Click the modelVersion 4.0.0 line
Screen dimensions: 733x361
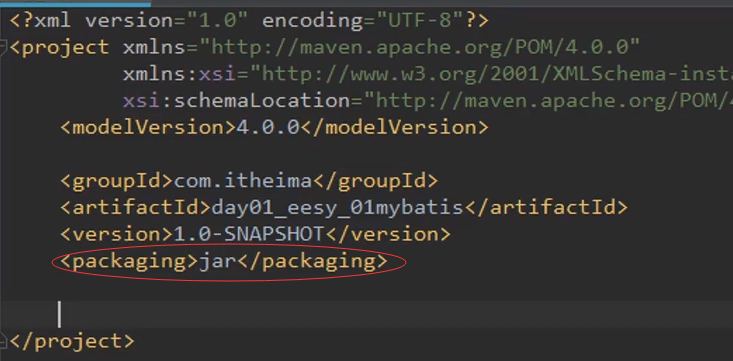pos(274,127)
